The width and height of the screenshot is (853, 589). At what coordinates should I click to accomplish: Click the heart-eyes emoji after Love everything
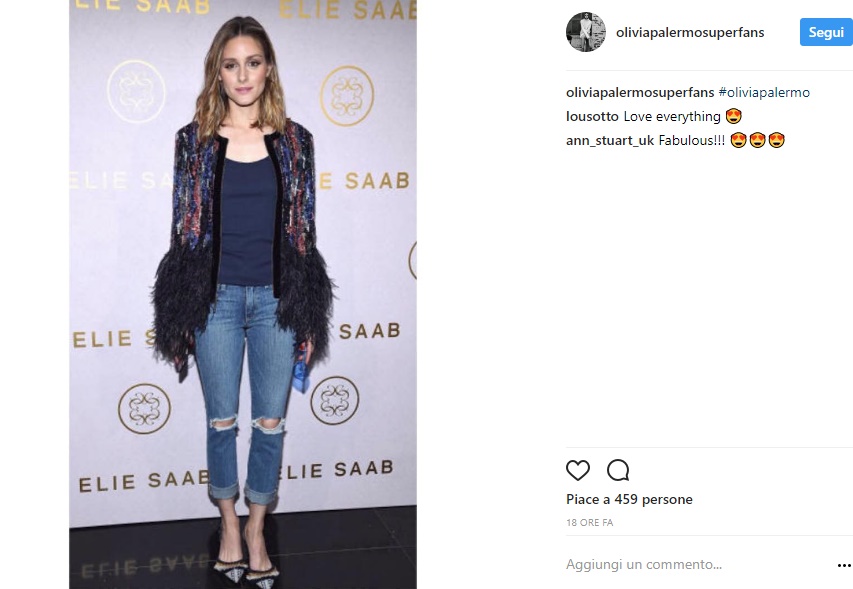click(734, 116)
